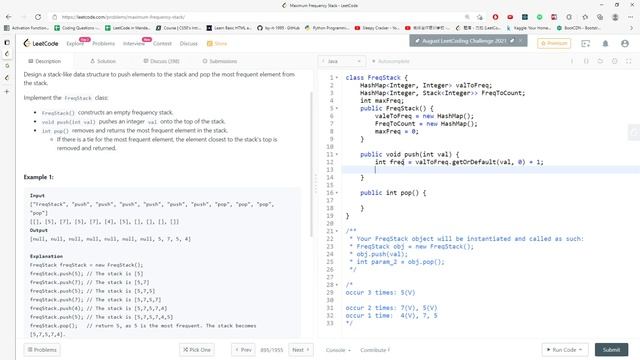Go back with the browser back arrow
The width and height of the screenshot is (640, 360).
(9, 17)
